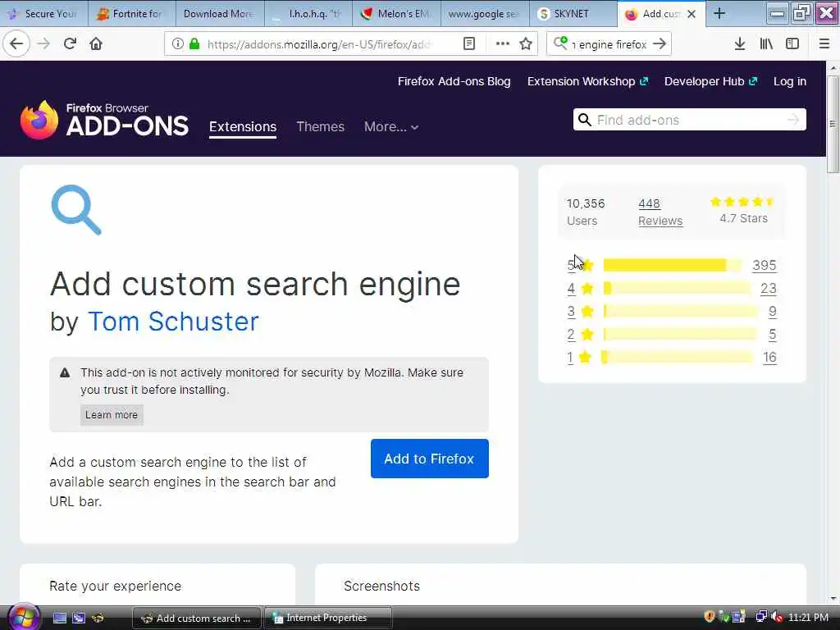Filter reviews by 5 stars bar
The image size is (840, 630).
673,265
